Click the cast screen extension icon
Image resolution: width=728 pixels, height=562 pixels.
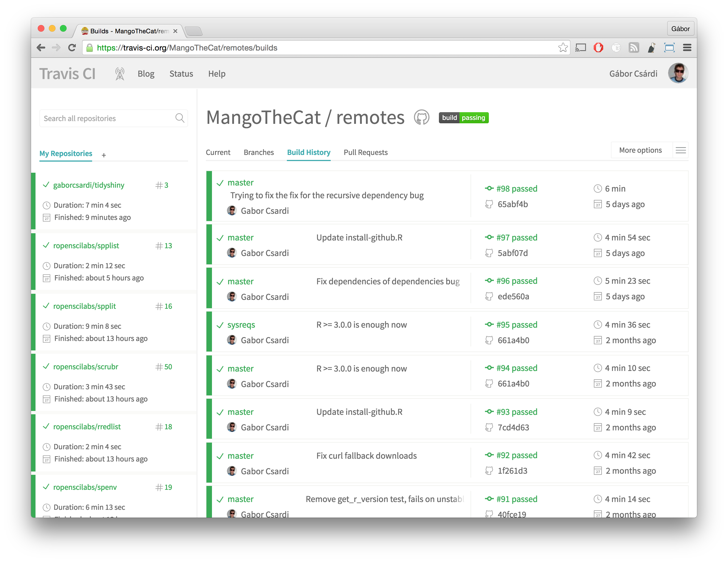(x=580, y=48)
